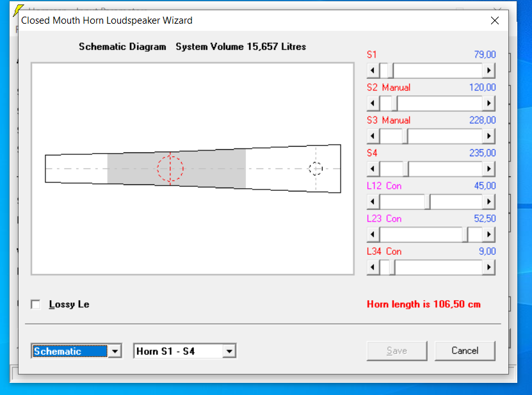Click the L12 slider left arrow
This screenshot has width=532, height=395.
point(373,202)
